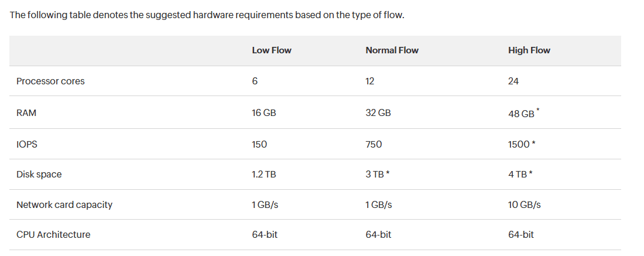
Task: Click the 48 GB High Flow RAM value
Action: pyautogui.click(x=521, y=114)
